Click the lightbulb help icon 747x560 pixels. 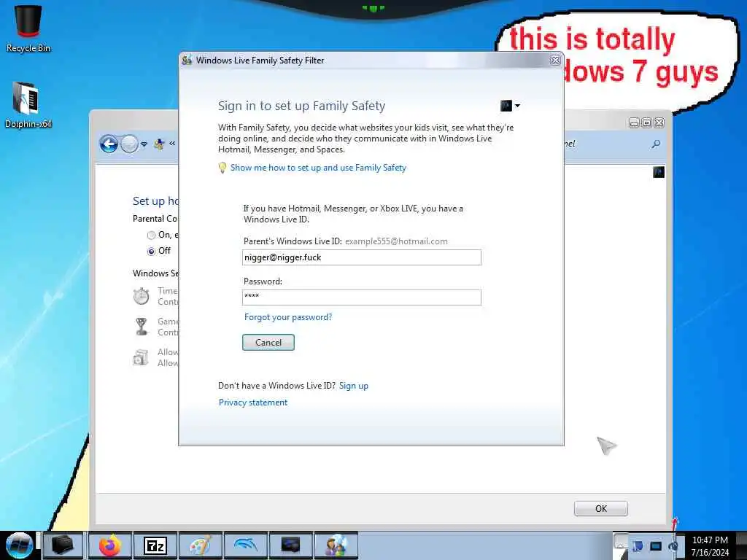click(x=222, y=168)
